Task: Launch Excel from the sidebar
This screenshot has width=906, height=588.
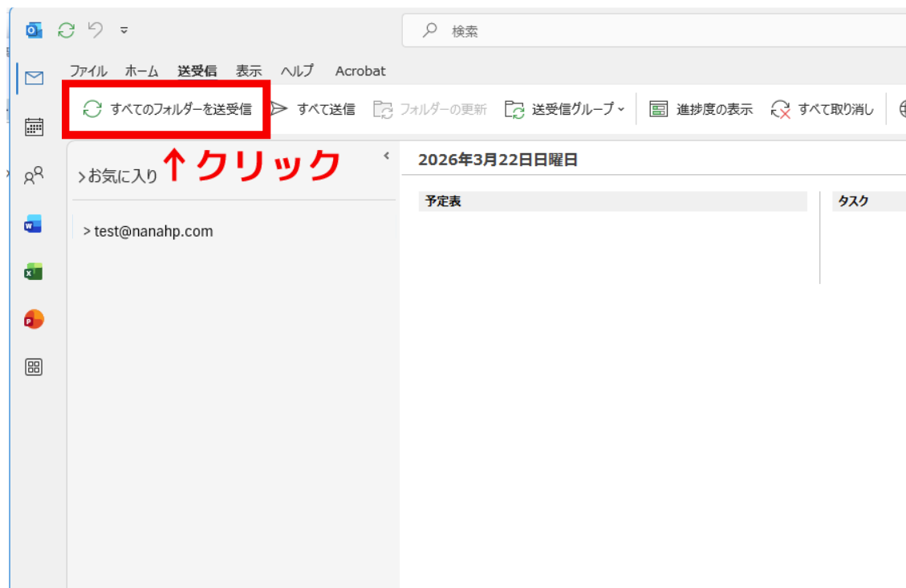Action: click(34, 272)
